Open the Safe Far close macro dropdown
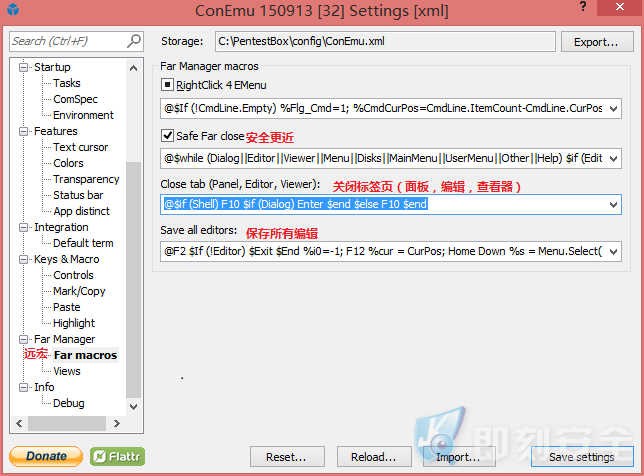The height and width of the screenshot is (476, 644). coord(613,159)
